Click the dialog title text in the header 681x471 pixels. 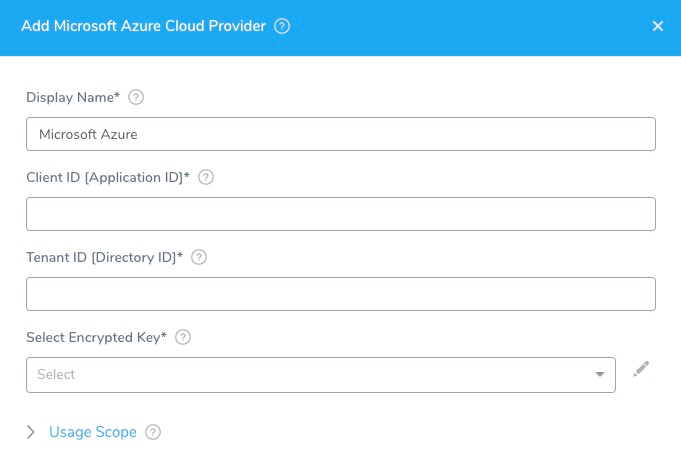(x=143, y=26)
